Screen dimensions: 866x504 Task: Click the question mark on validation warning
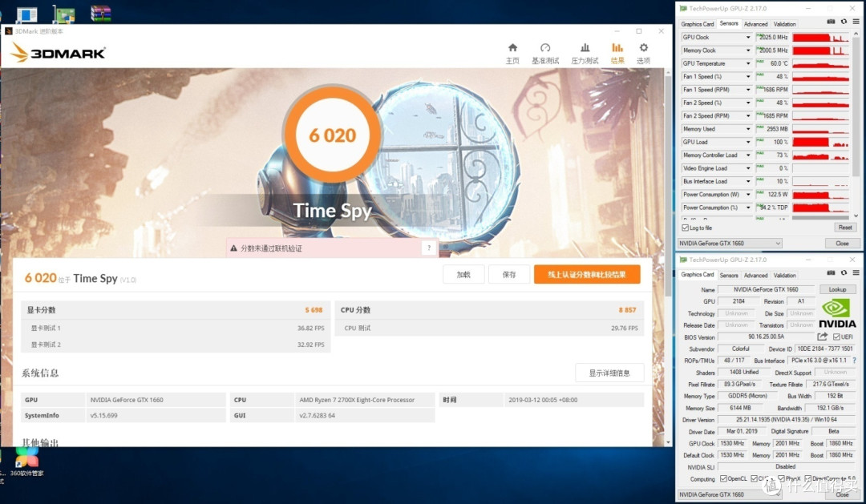point(428,248)
